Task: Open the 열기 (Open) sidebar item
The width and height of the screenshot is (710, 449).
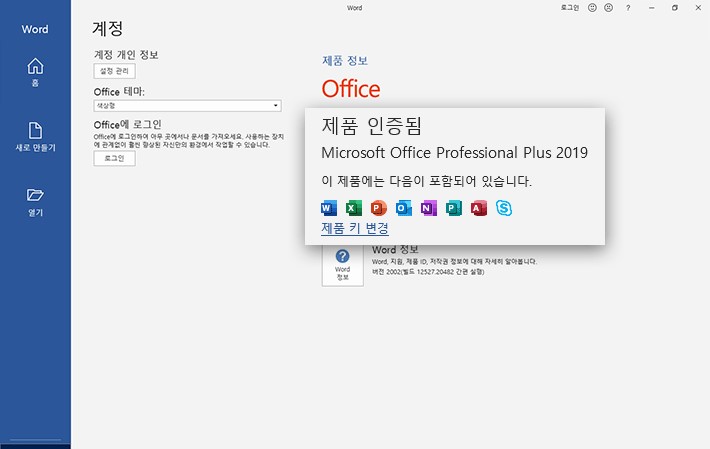Action: click(x=35, y=202)
